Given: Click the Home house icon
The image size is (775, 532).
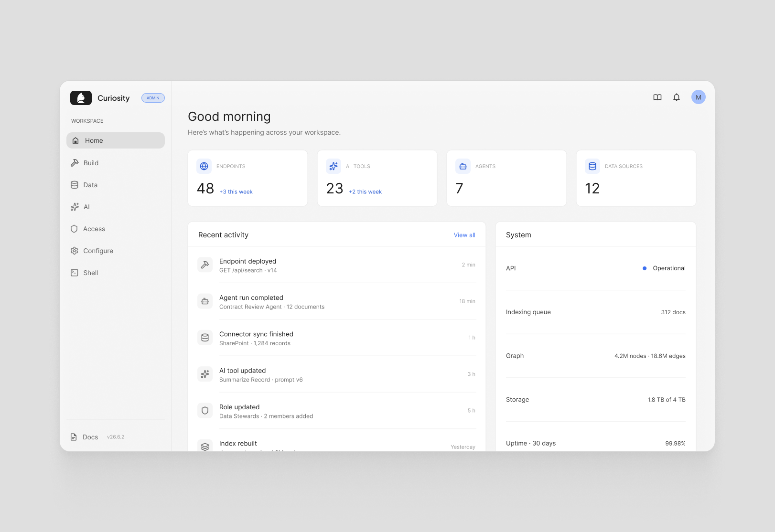Looking at the screenshot, I should pos(75,140).
